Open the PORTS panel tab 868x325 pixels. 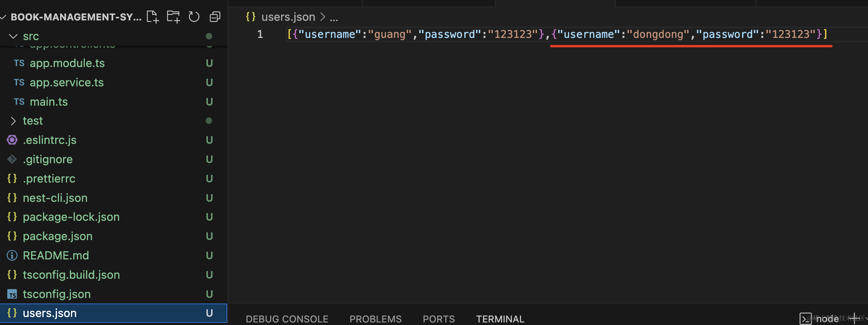pyautogui.click(x=439, y=319)
